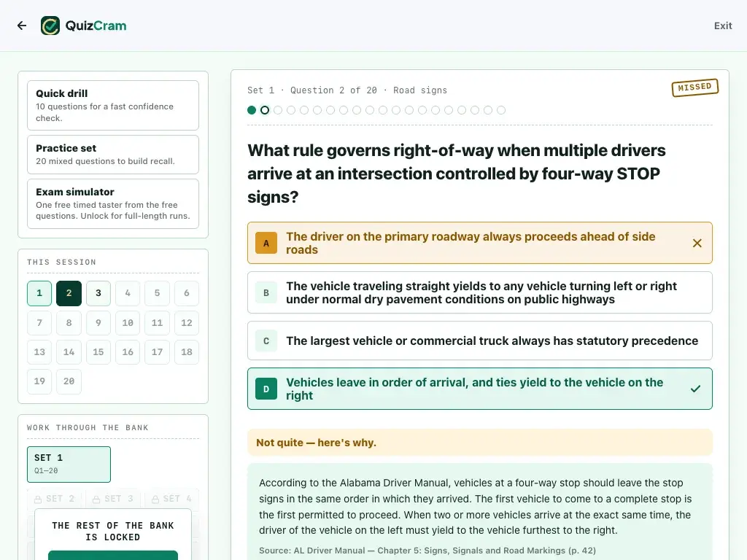Open question 4 in session grid
The image size is (747, 560).
[x=128, y=293]
